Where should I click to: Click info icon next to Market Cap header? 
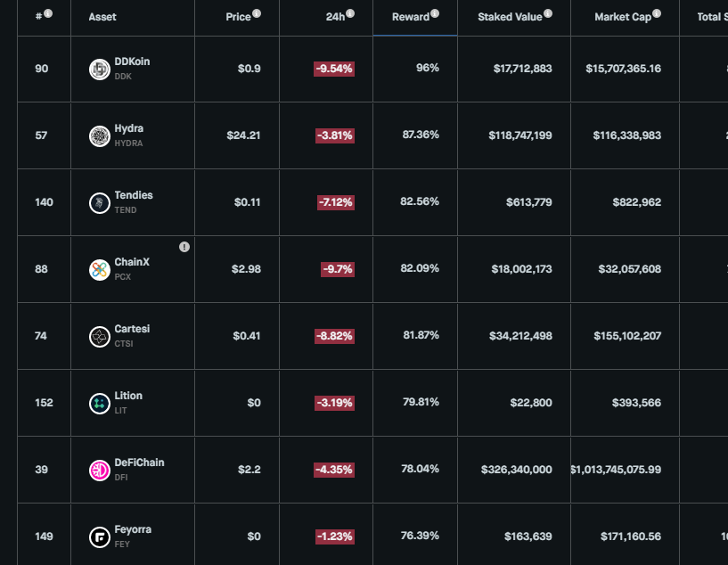[x=657, y=13]
